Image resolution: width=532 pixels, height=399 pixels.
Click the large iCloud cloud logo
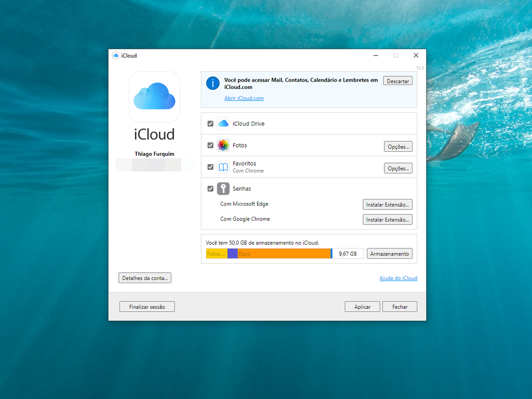tap(154, 97)
